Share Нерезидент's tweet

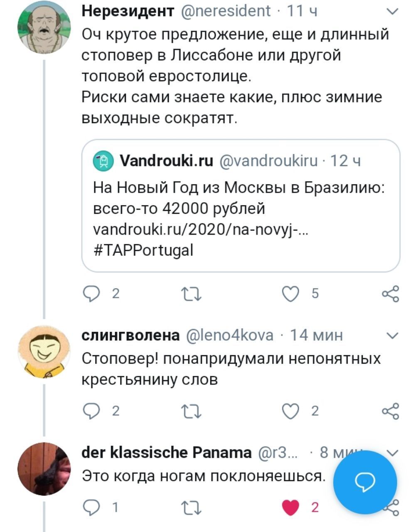click(390, 294)
